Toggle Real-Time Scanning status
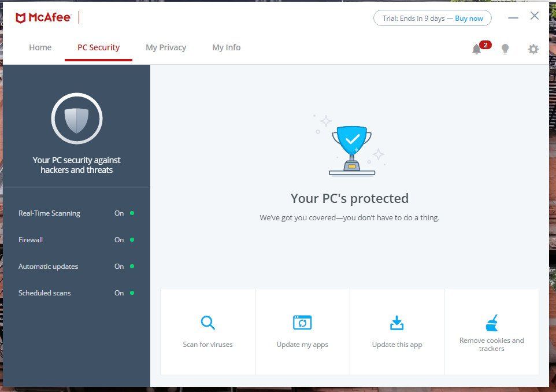Viewport: 556px width, 392px height. click(132, 213)
